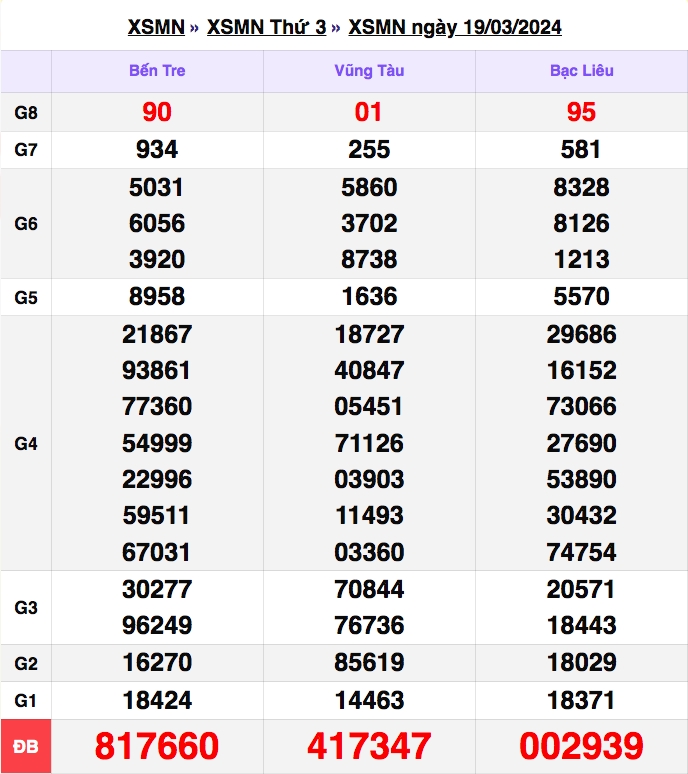Click G1 number 18371
The width and height of the screenshot is (688, 774).
[x=581, y=700]
